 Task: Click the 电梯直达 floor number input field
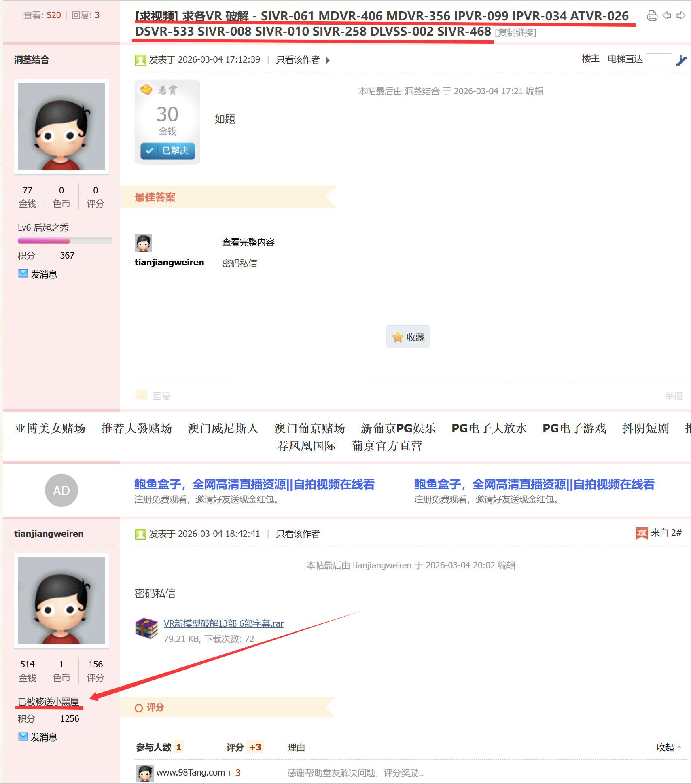[659, 59]
